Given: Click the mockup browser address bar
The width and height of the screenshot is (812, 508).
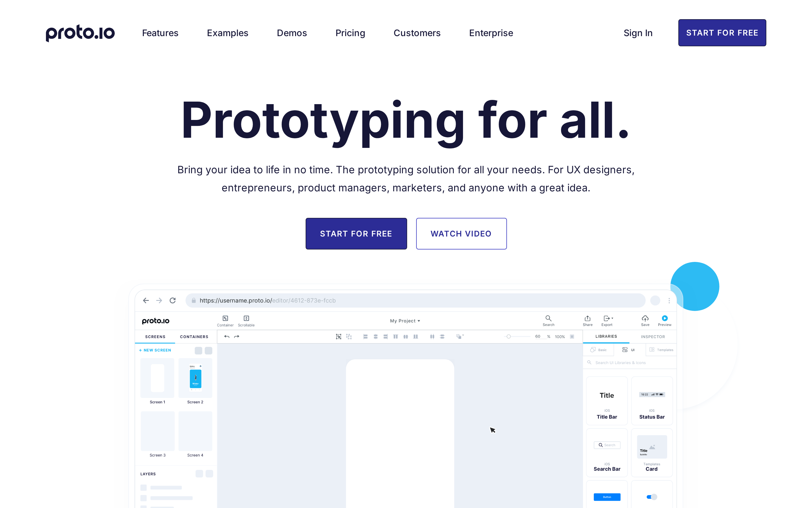Looking at the screenshot, I should click(415, 300).
